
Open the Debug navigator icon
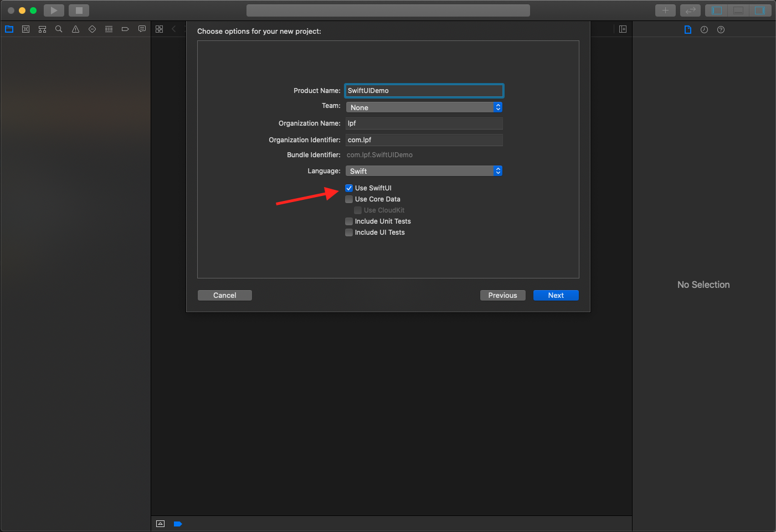point(109,29)
